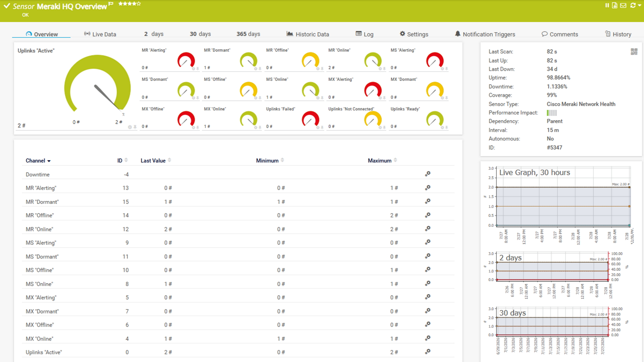Click the Cisco Meraki Network Health sensor type
The image size is (644, 362).
(581, 104)
